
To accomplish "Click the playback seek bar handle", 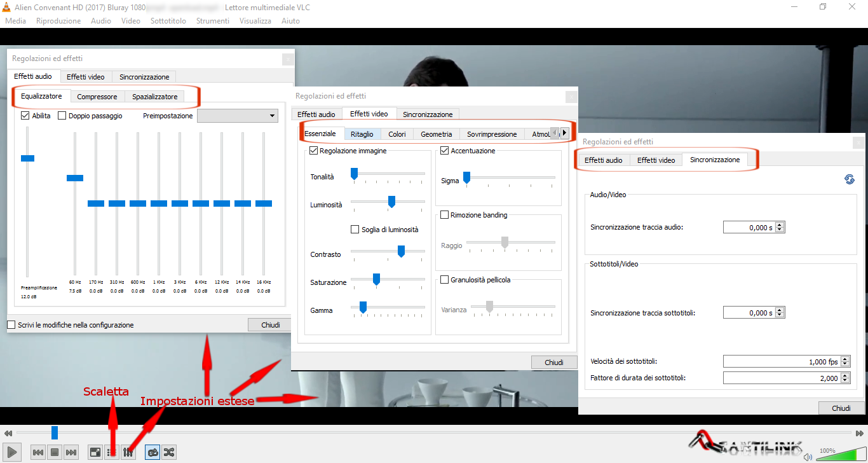I will [x=55, y=432].
